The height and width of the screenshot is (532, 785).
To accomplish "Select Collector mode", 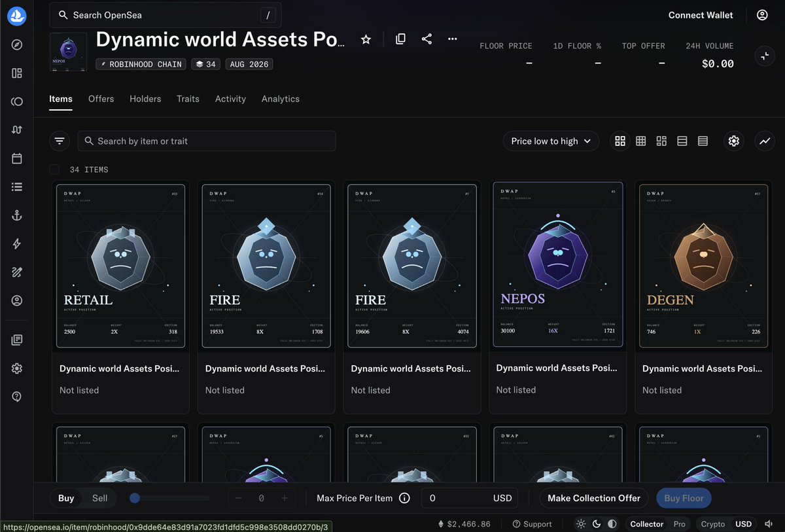I will (647, 524).
